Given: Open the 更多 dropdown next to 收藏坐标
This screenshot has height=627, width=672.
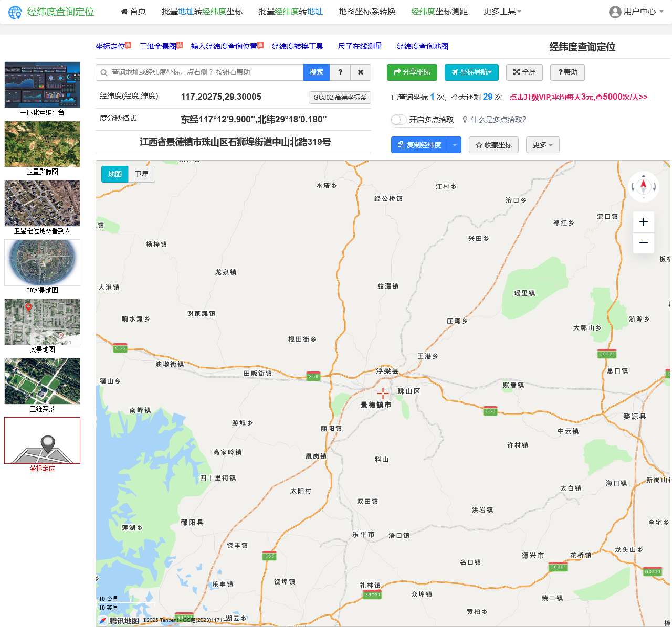Looking at the screenshot, I should pyautogui.click(x=542, y=145).
